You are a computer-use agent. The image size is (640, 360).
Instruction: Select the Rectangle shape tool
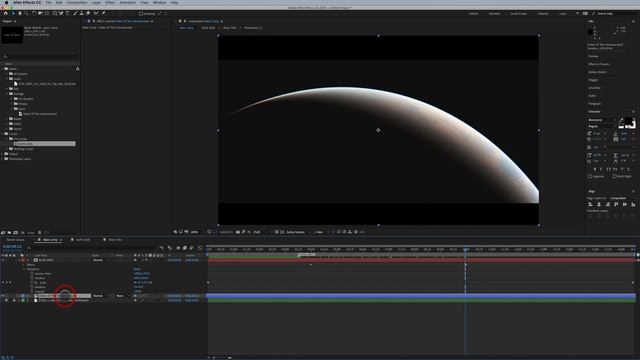tap(55, 13)
